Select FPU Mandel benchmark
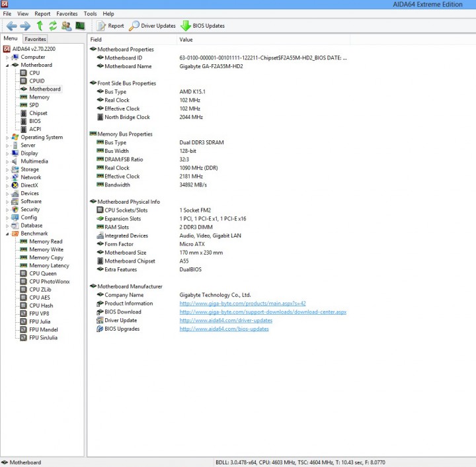 point(44,329)
